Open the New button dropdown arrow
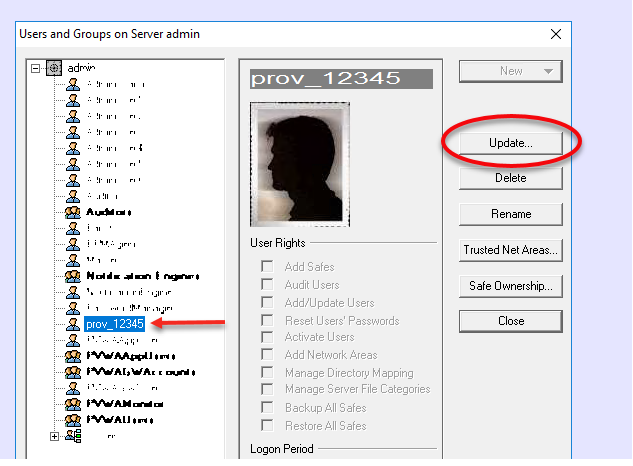 click(548, 71)
